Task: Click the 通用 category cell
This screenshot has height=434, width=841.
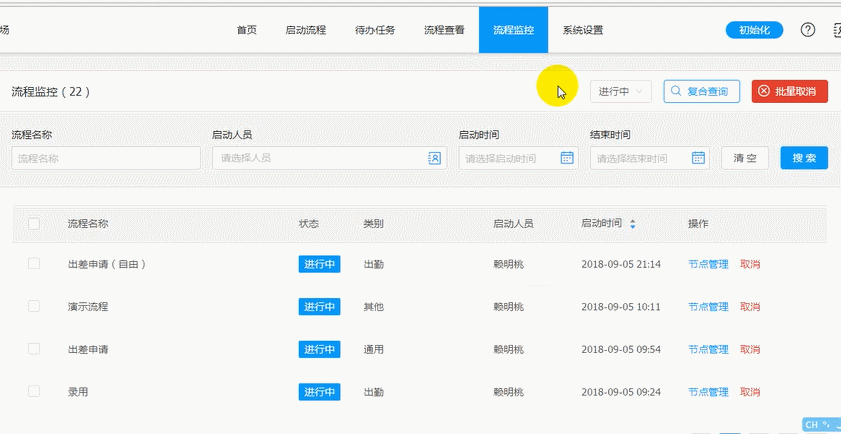Action: click(x=373, y=350)
